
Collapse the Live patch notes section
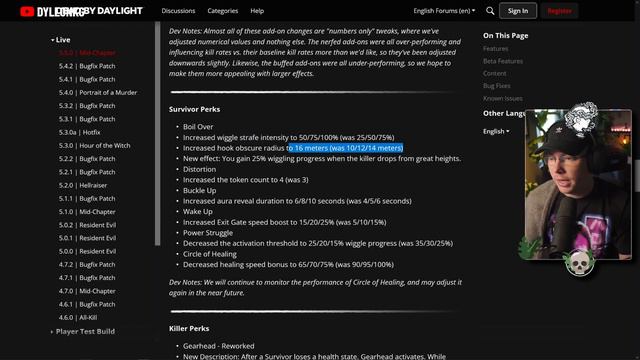[x=60, y=40]
